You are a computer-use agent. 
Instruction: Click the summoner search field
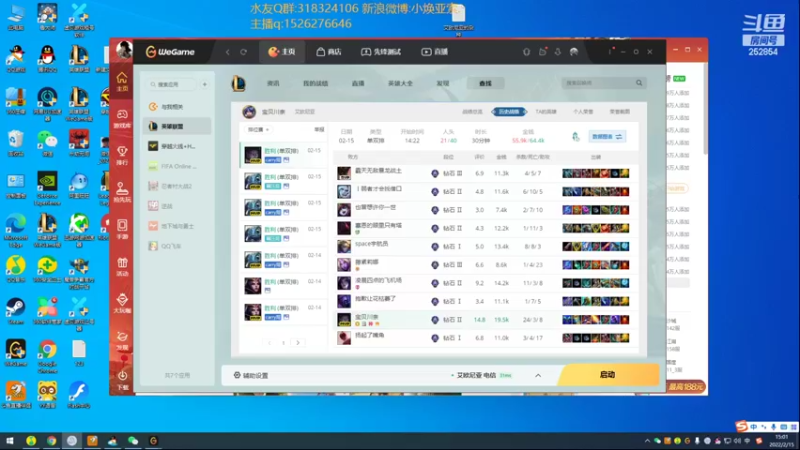tap(597, 83)
